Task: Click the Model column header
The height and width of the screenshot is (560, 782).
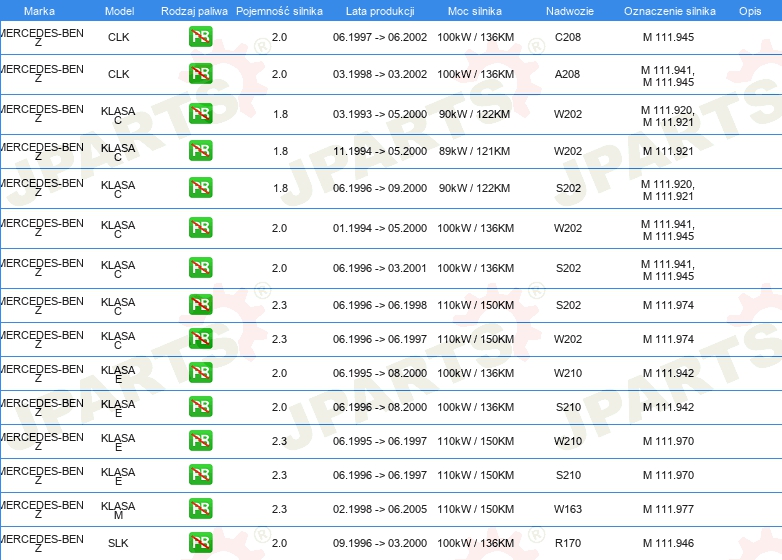Action: [x=119, y=11]
